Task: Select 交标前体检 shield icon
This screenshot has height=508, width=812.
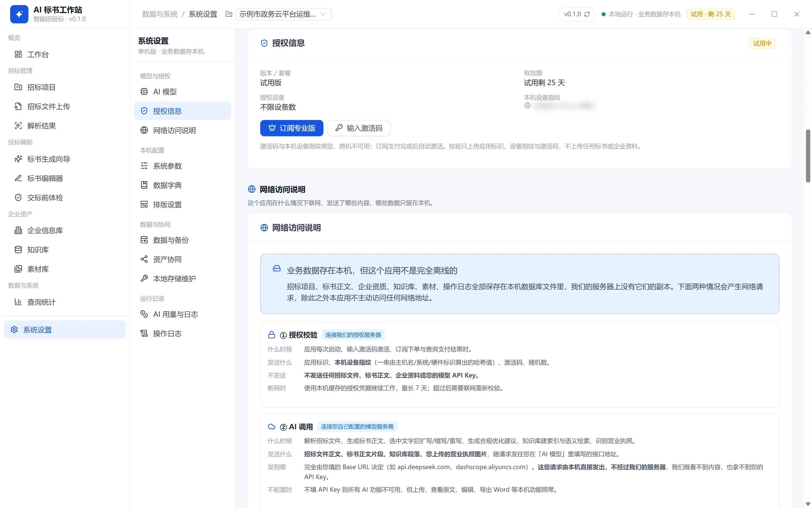Action: coord(18,198)
